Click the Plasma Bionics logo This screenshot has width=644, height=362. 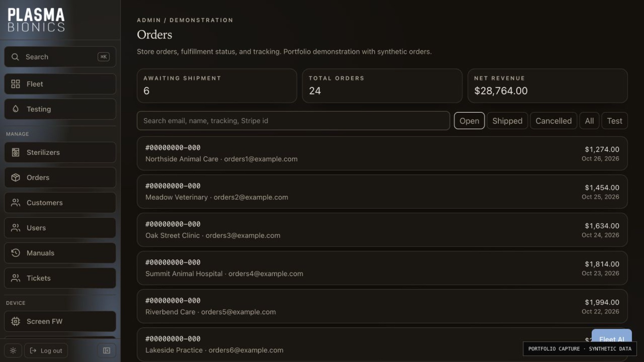(x=36, y=20)
